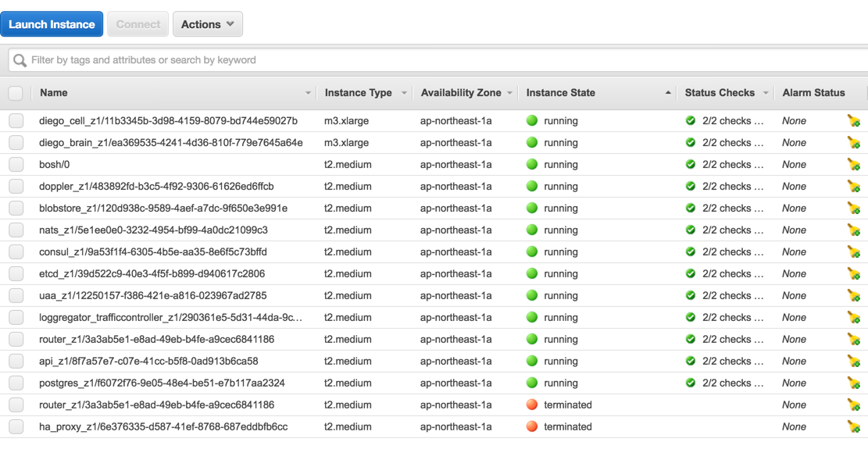This screenshot has width=868, height=460.
Task: Sort by the Instance Type column header
Action: tap(358, 93)
